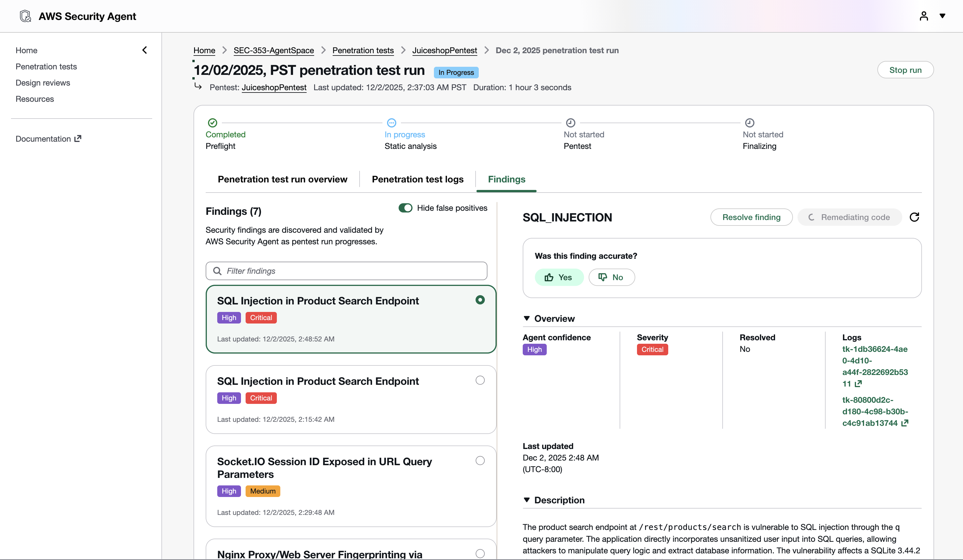Screen dimensions: 963x560
Task: Open the user account profile icon
Action: (924, 16)
